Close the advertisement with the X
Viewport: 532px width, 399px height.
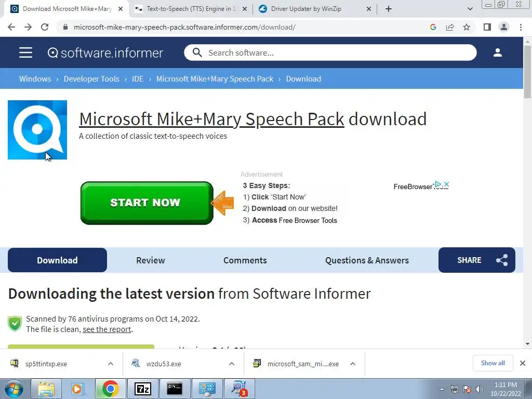point(446,184)
